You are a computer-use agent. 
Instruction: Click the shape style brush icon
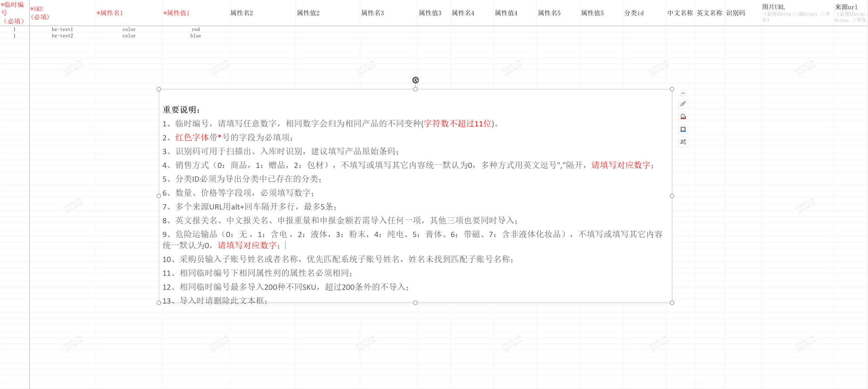pos(683,104)
